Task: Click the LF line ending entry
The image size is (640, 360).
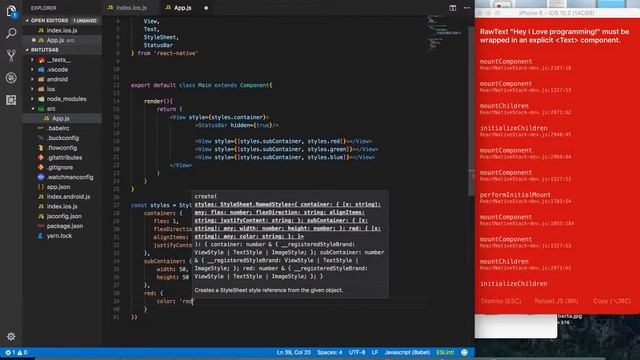Action: (x=375, y=352)
